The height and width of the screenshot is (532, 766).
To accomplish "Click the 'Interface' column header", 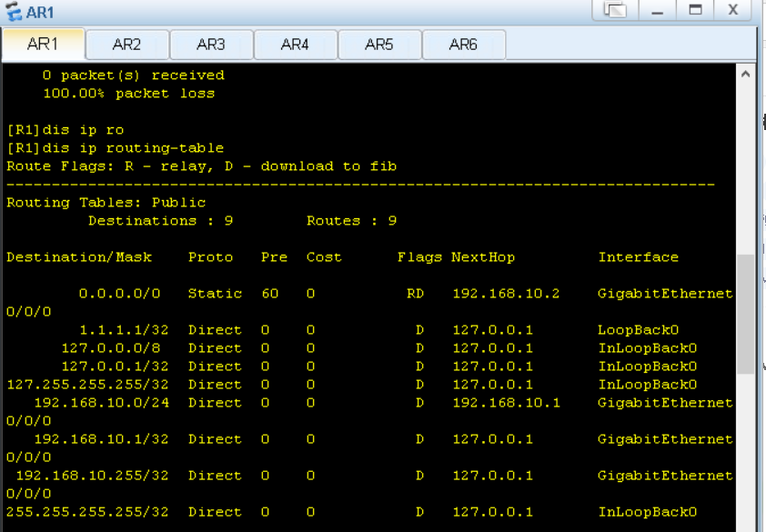I will (x=639, y=257).
